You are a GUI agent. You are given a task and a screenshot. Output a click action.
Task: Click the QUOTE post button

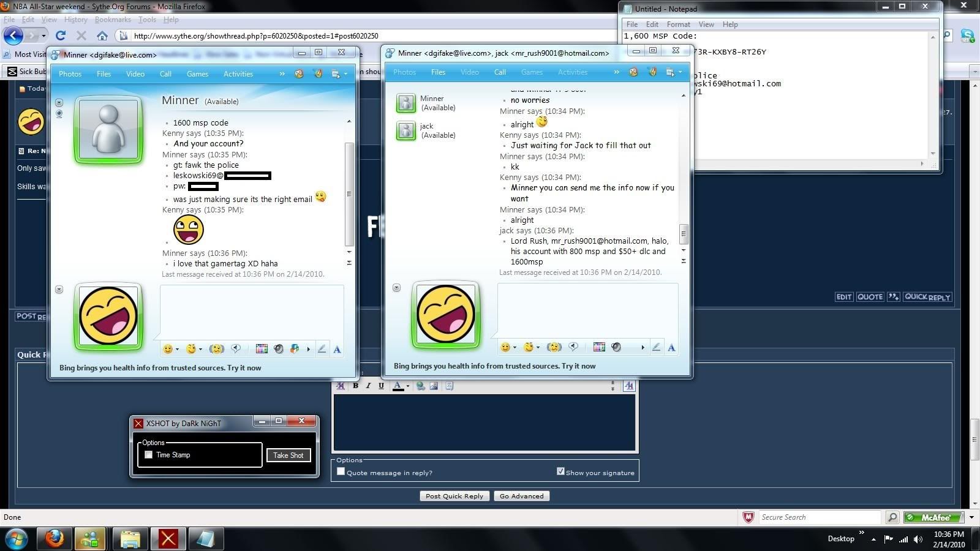coord(870,297)
